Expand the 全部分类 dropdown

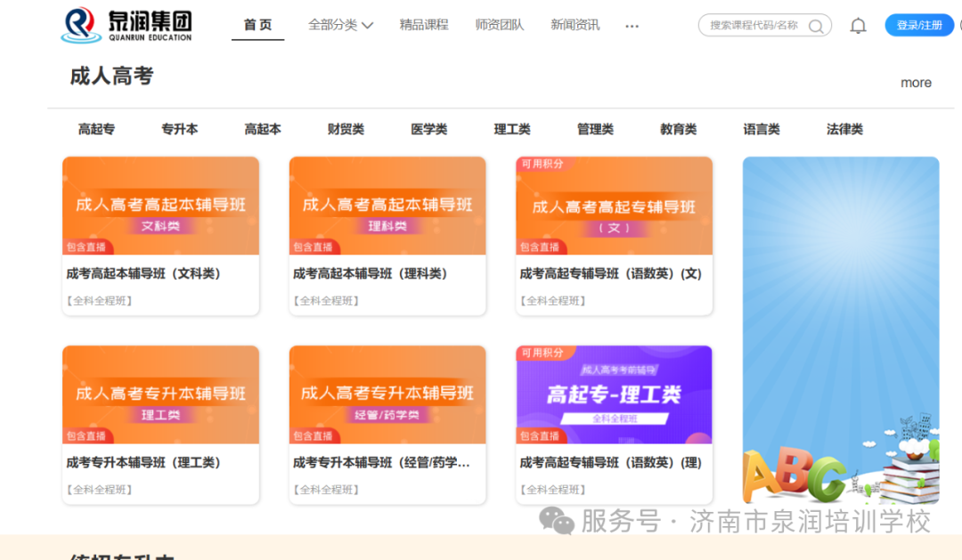pos(340,25)
